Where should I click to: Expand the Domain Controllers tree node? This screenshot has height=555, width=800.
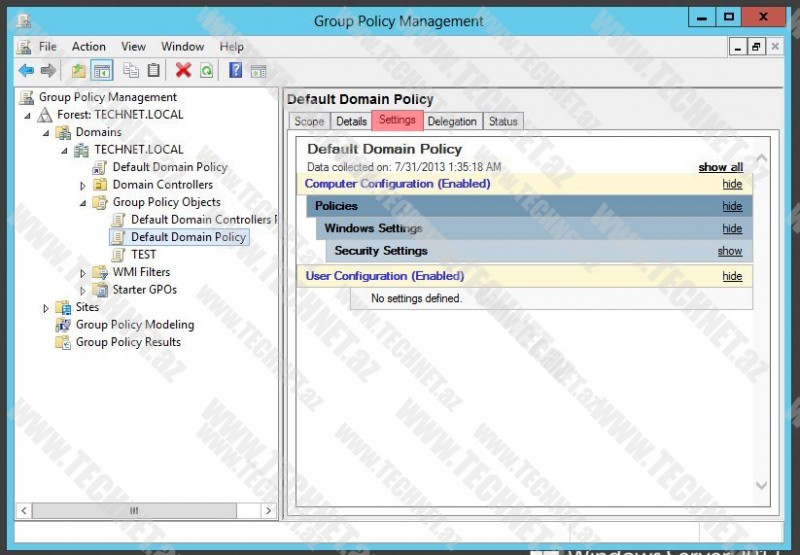[83, 185]
